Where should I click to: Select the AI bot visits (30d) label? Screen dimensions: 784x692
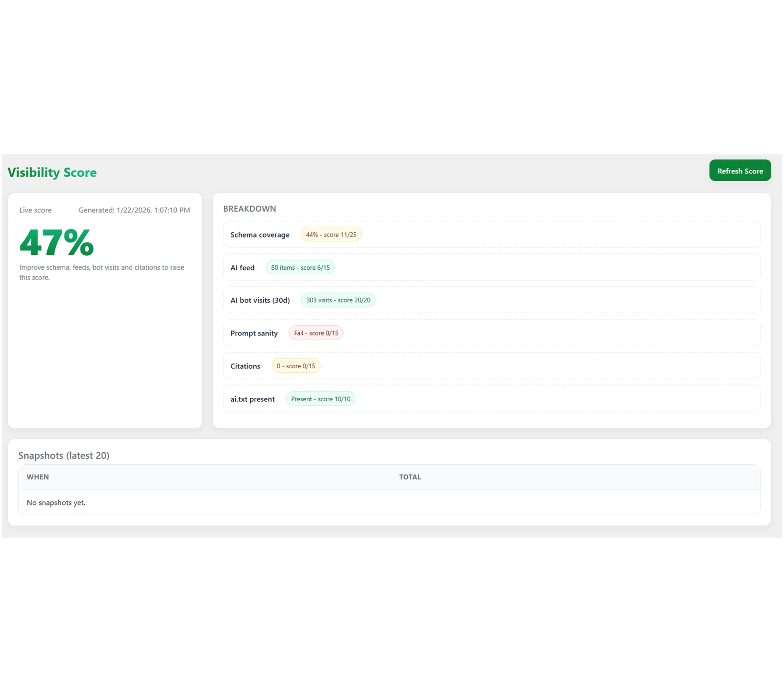pyautogui.click(x=260, y=300)
